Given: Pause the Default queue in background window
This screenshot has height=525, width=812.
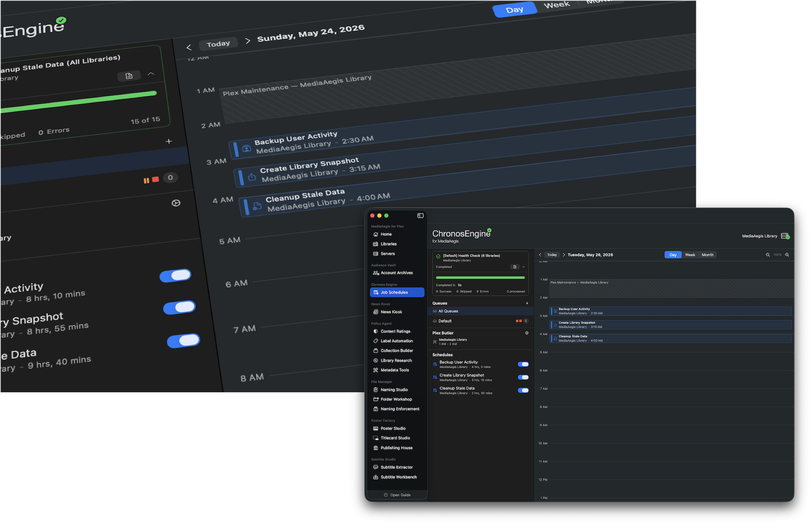Looking at the screenshot, I should (146, 180).
